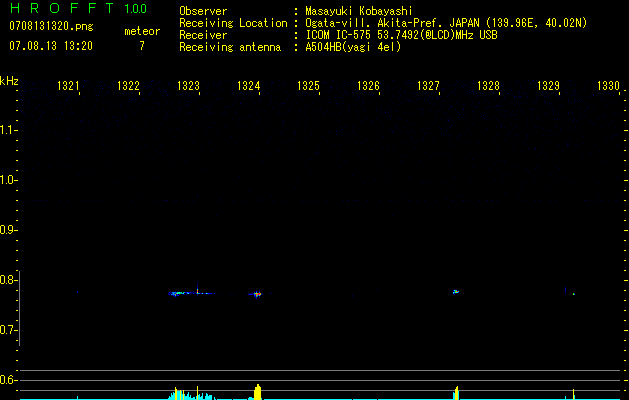Click the 0.9 kHz frequency label
The image size is (629, 400).
pos(8,230)
